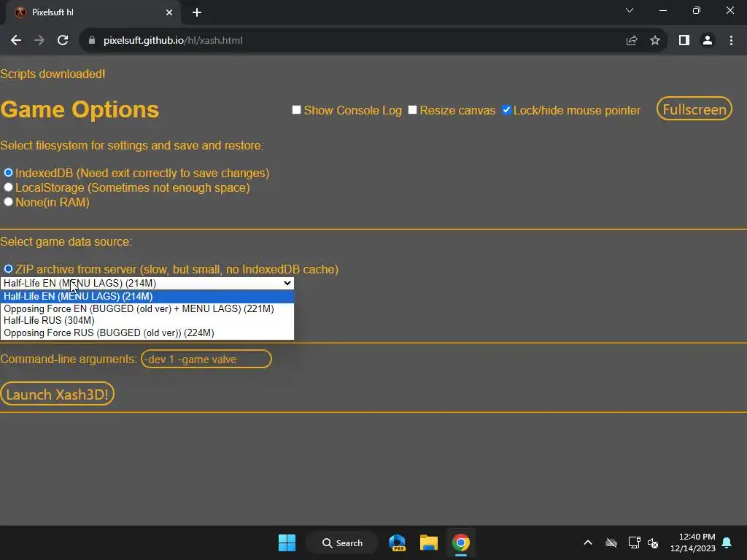Image resolution: width=747 pixels, height=560 pixels.
Task: Click 'Select game data source:' label
Action: pyautogui.click(x=66, y=241)
